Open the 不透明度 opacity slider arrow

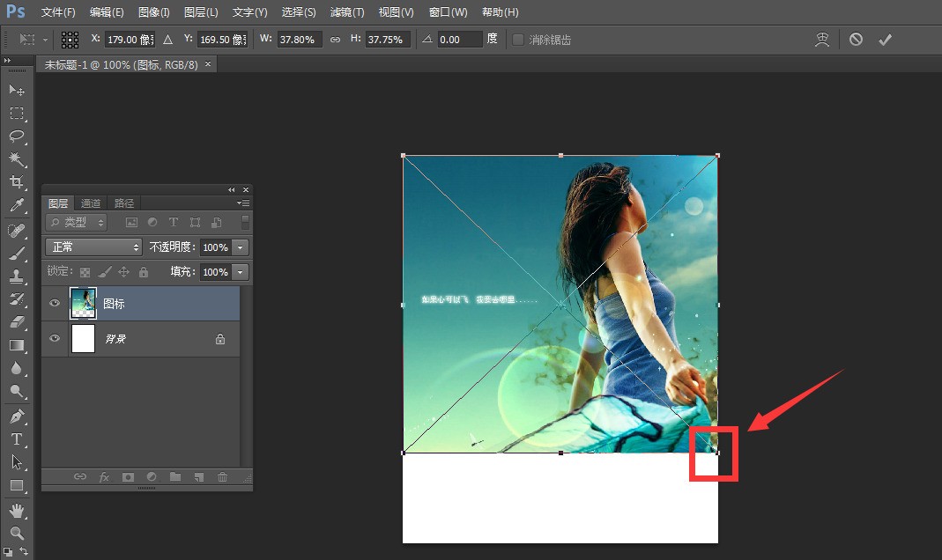click(241, 247)
